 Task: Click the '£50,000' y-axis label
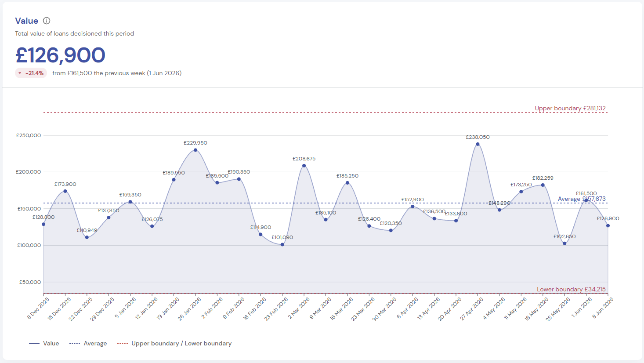coord(30,282)
